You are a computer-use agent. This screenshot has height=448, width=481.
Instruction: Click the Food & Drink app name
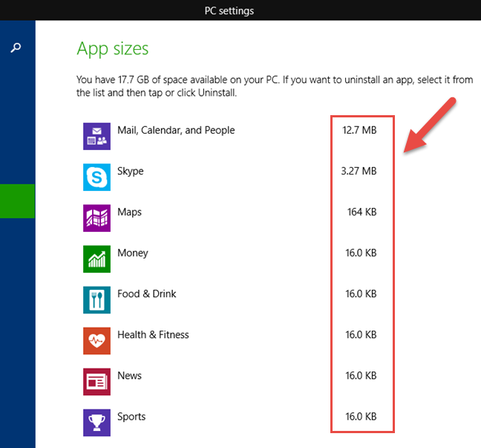pyautogui.click(x=147, y=294)
